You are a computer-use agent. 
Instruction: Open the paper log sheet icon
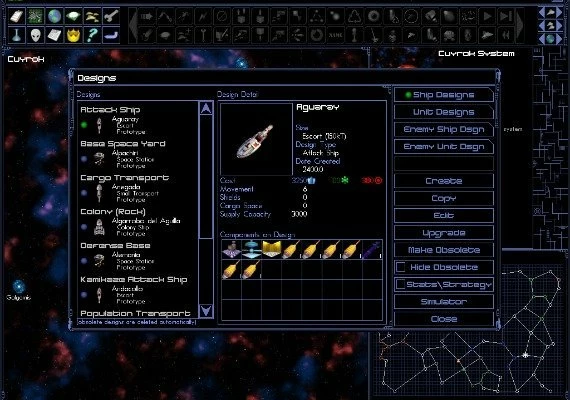(x=55, y=35)
